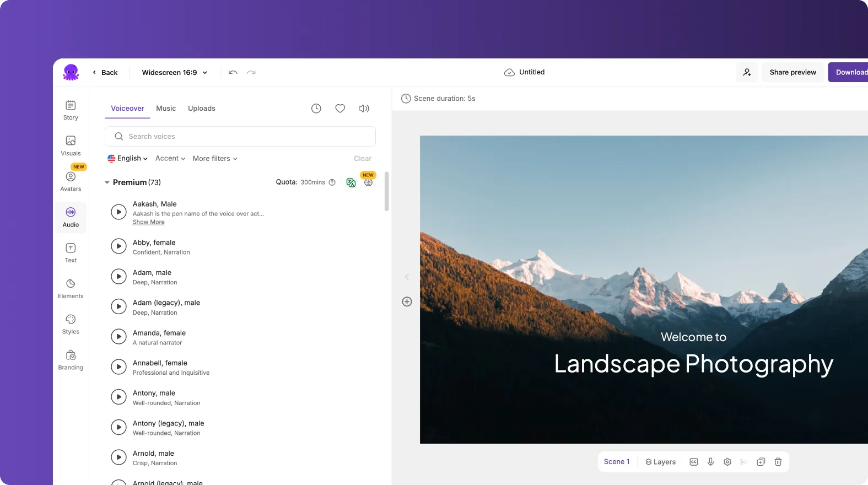Delete the scene with the trash icon

click(x=778, y=462)
